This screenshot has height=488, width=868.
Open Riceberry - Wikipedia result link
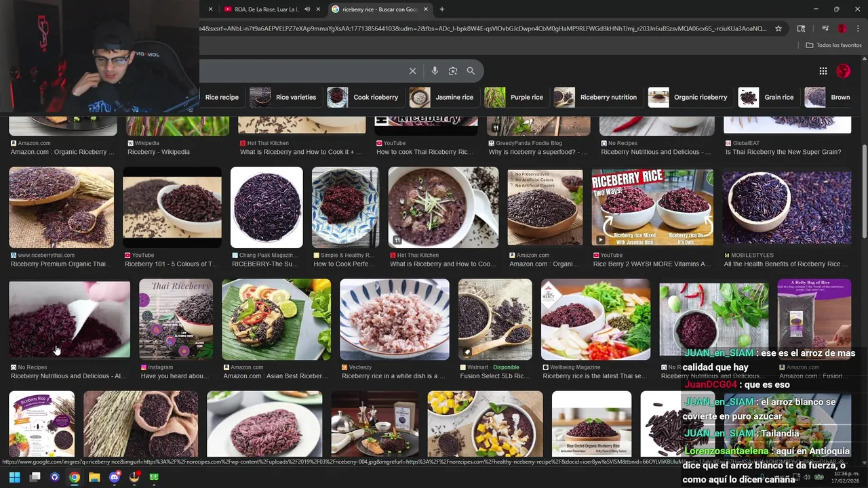tap(159, 152)
